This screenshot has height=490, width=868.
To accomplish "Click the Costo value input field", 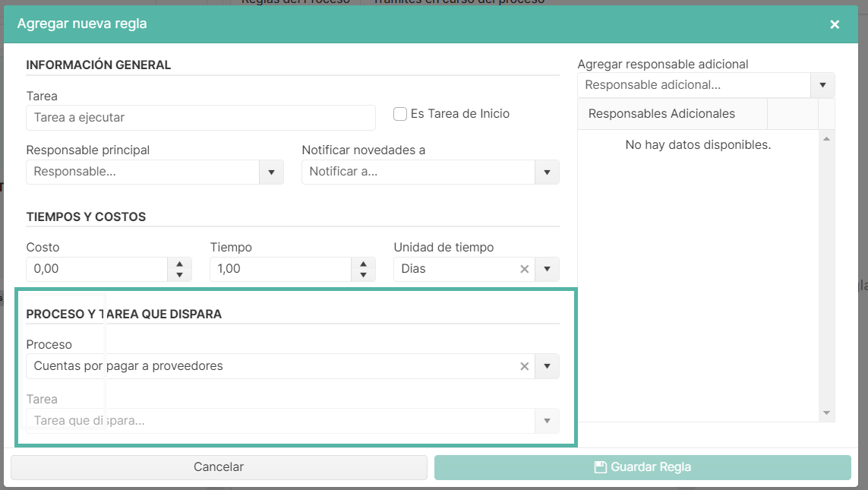I will (x=96, y=269).
